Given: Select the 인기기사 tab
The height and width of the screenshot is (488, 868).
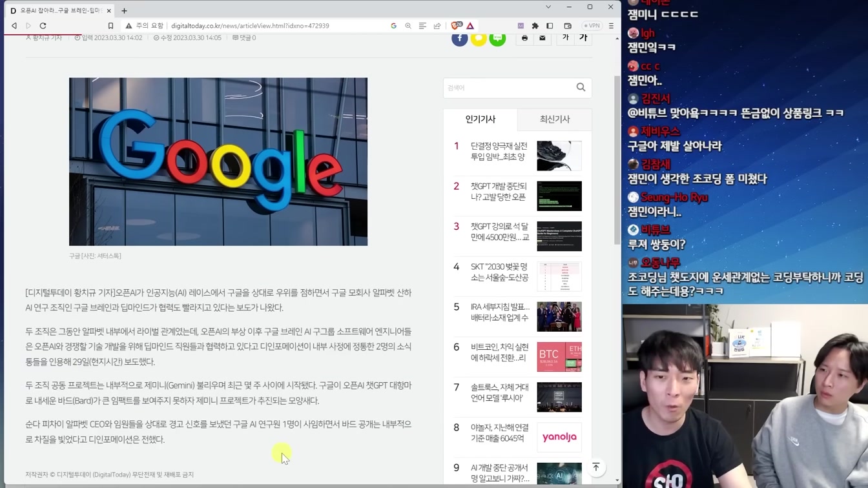Looking at the screenshot, I should pyautogui.click(x=480, y=119).
